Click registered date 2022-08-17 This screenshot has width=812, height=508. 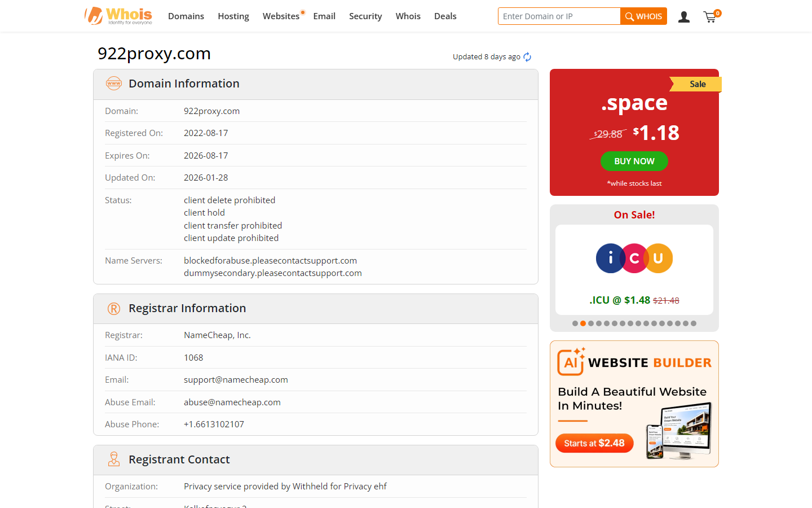click(x=206, y=133)
